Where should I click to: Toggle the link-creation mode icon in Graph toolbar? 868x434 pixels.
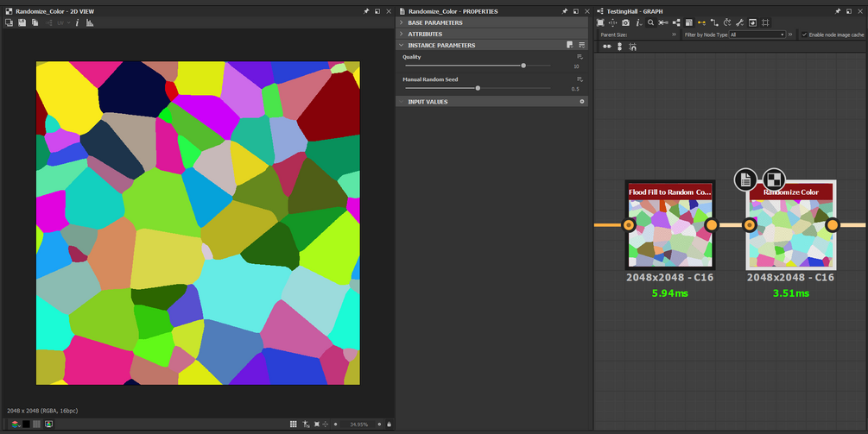[700, 22]
